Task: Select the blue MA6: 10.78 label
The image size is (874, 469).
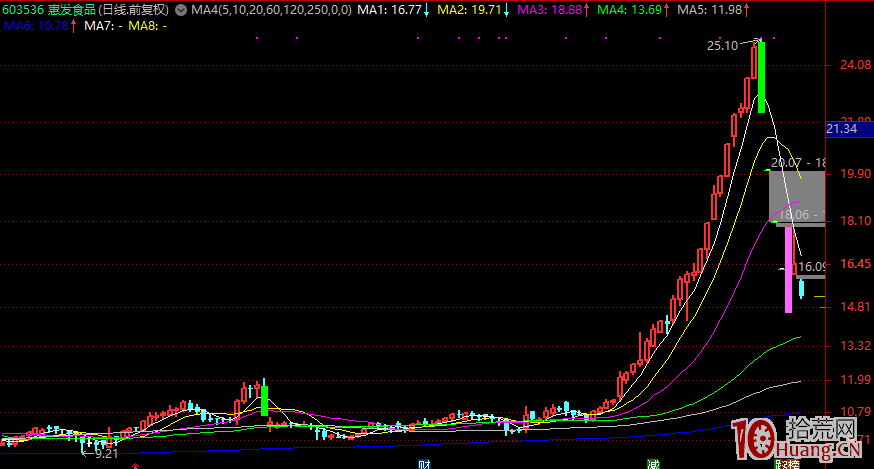Action: click(36, 26)
